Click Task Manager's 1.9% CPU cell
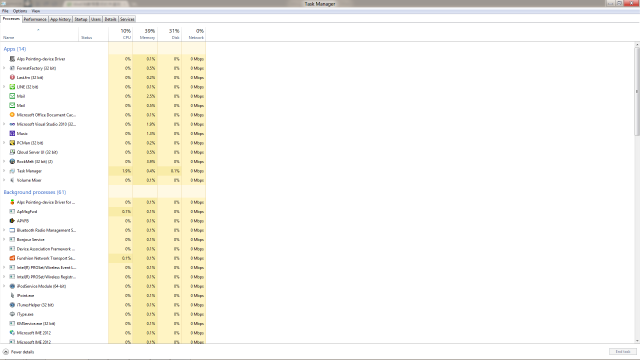The height and width of the screenshot is (360, 640). [120, 171]
